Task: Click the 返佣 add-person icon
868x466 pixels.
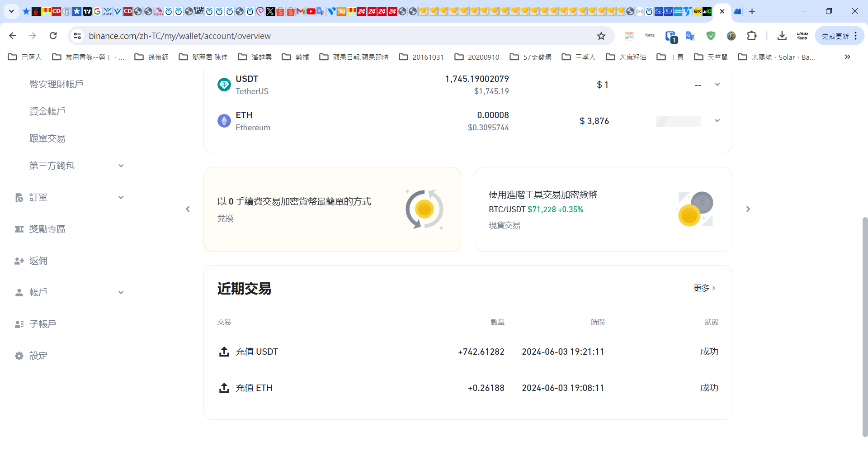Action: coord(19,261)
